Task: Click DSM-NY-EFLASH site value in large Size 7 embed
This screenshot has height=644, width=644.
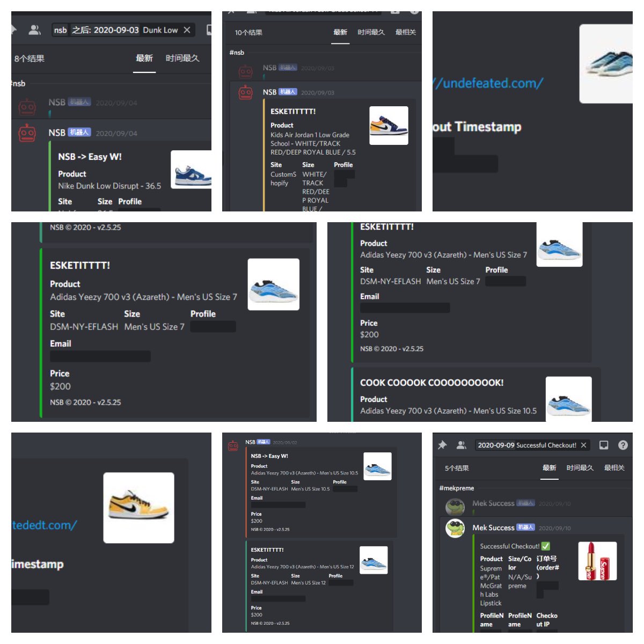Action: pyautogui.click(x=84, y=327)
